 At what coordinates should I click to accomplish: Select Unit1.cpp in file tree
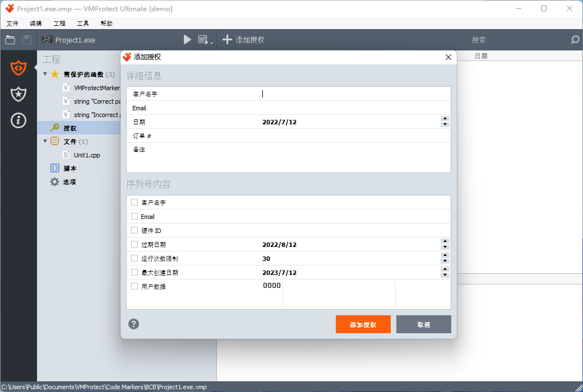87,155
